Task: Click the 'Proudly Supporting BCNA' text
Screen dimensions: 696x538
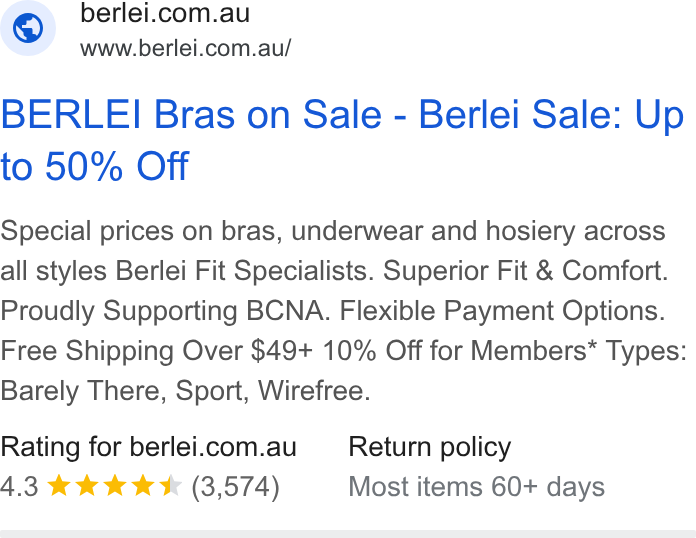Action: click(165, 310)
